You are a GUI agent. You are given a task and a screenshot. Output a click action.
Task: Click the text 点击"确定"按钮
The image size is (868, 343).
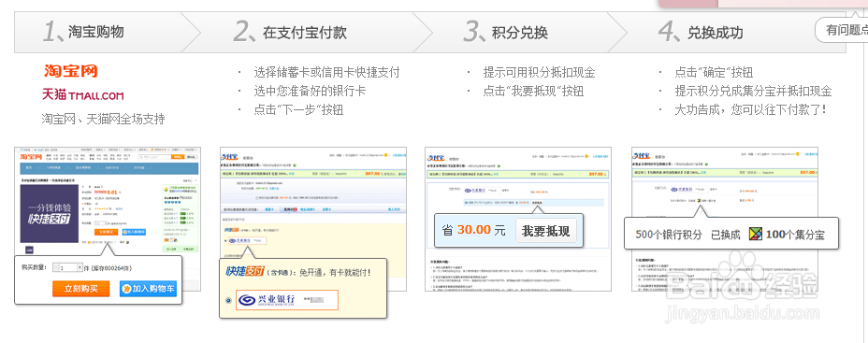[x=714, y=73]
